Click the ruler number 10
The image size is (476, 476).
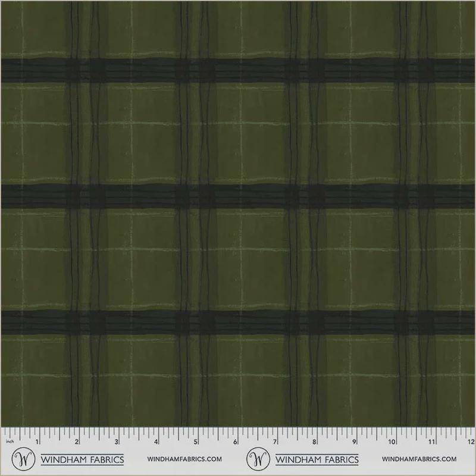coord(392,442)
